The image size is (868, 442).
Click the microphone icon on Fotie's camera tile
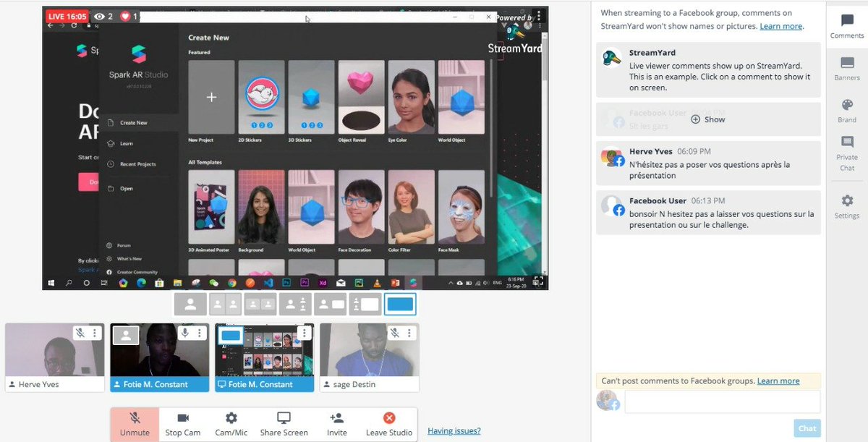(186, 333)
